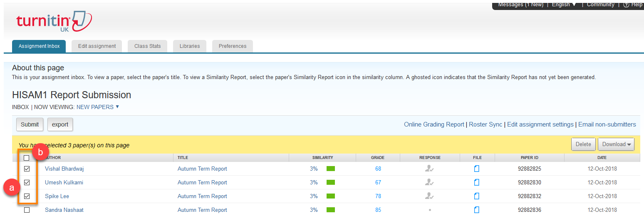Open Vishal Bhardwaj's file icon

(477, 169)
